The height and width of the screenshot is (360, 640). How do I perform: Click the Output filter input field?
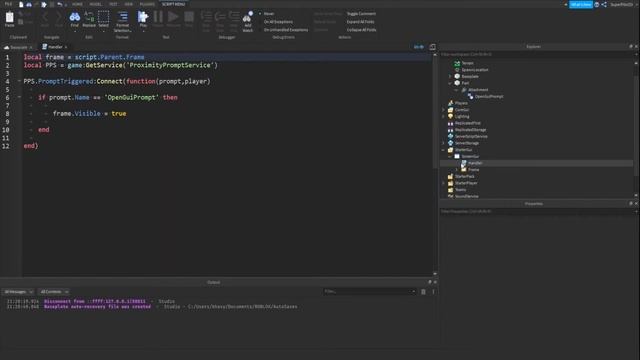click(369, 291)
